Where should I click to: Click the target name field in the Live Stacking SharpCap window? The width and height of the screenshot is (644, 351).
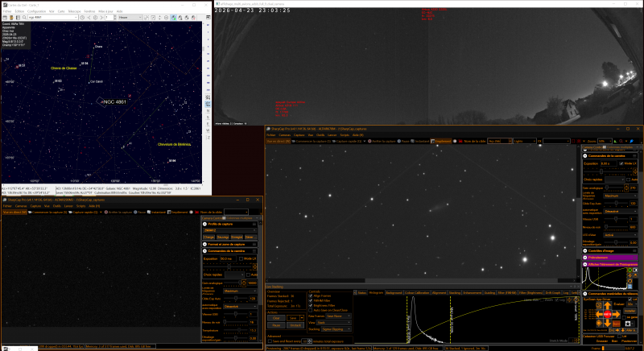point(499,141)
